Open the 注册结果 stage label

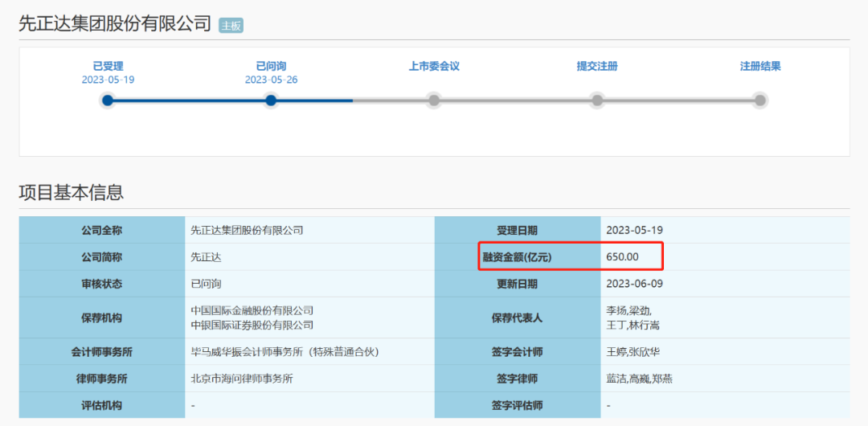(760, 67)
